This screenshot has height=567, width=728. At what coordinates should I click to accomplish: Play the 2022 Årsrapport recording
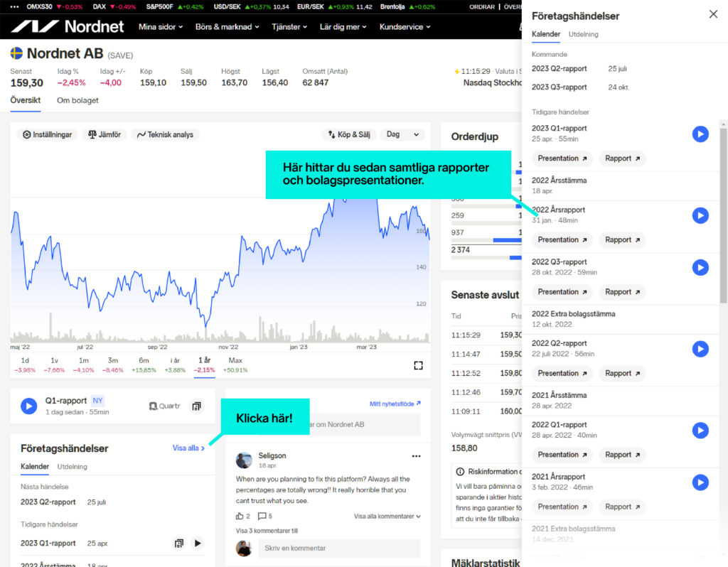[x=700, y=215]
